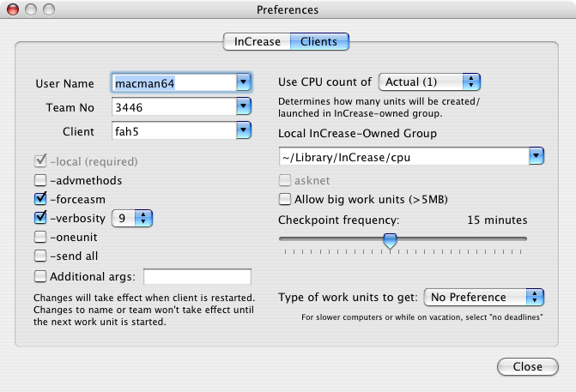Screen dimensions: 576x392
Task: Open the Type of work units popup
Action: point(484,297)
